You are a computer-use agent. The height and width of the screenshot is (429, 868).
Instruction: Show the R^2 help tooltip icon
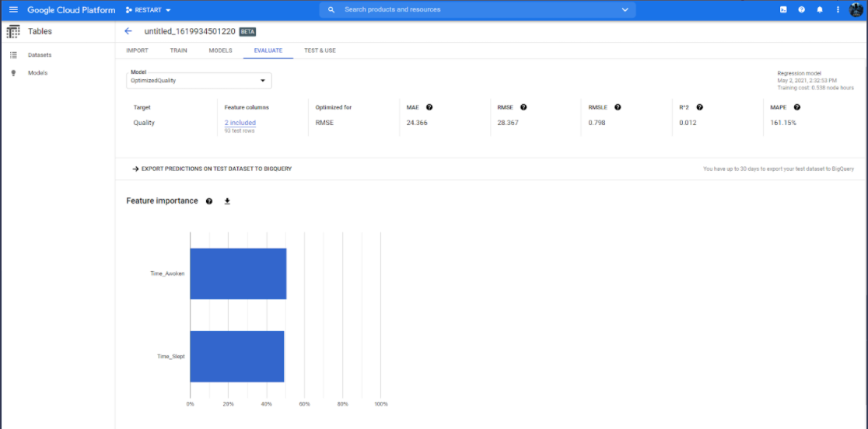click(x=700, y=107)
